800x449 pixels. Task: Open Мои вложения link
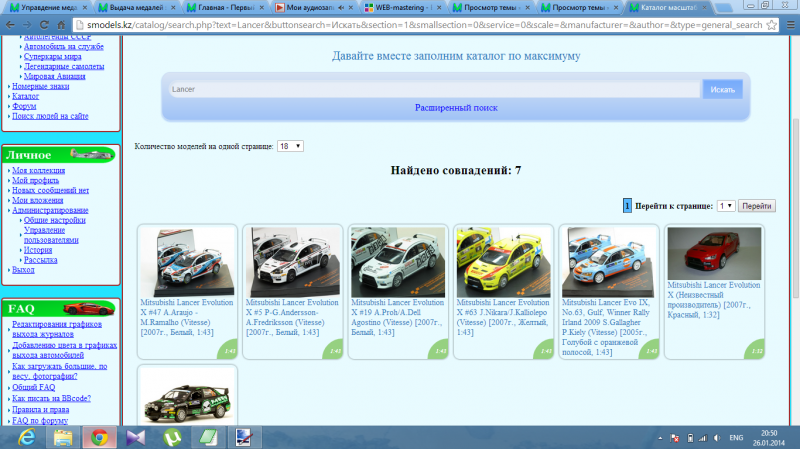[x=37, y=200]
